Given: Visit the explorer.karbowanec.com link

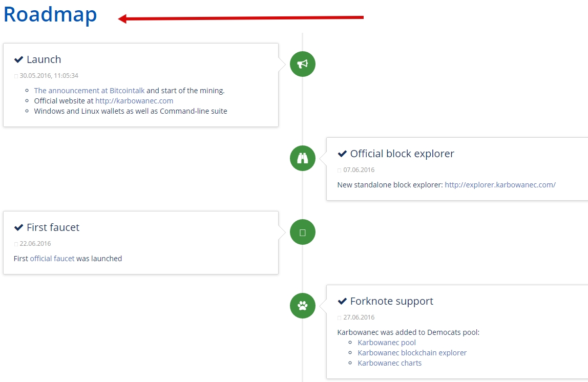Looking at the screenshot, I should 500,185.
